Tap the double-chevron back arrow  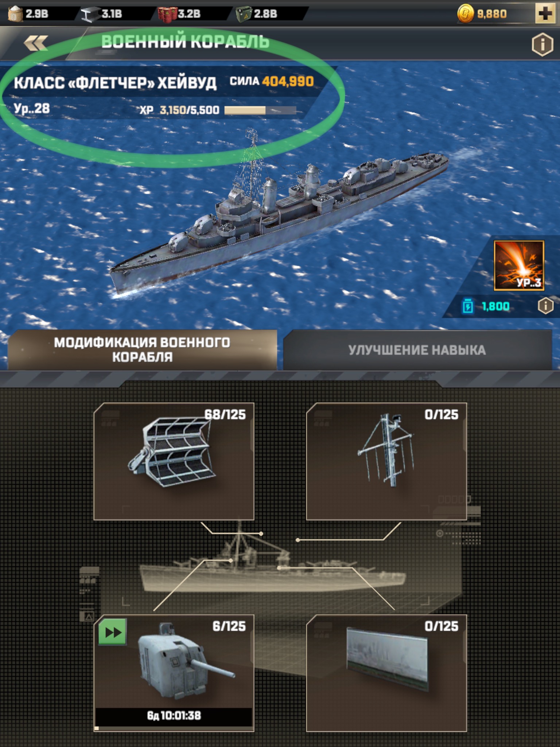35,43
